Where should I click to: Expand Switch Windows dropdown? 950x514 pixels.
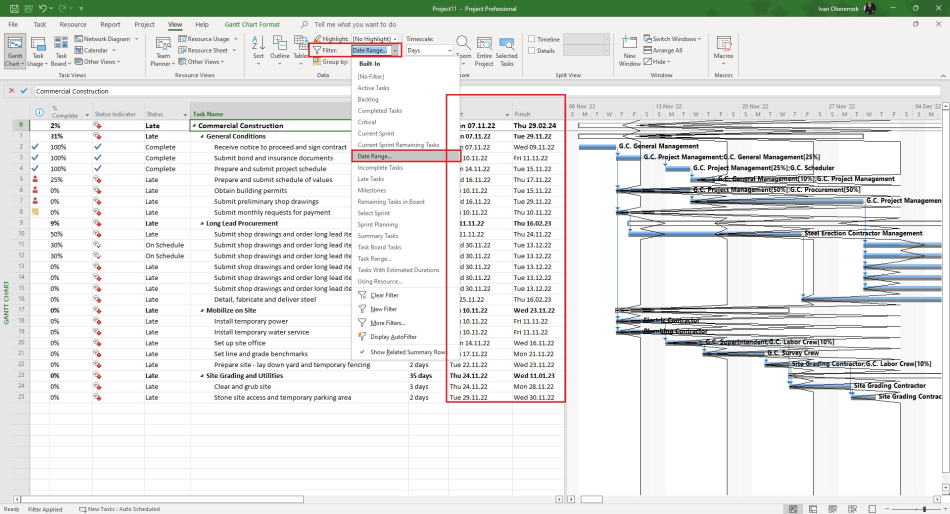(672, 39)
